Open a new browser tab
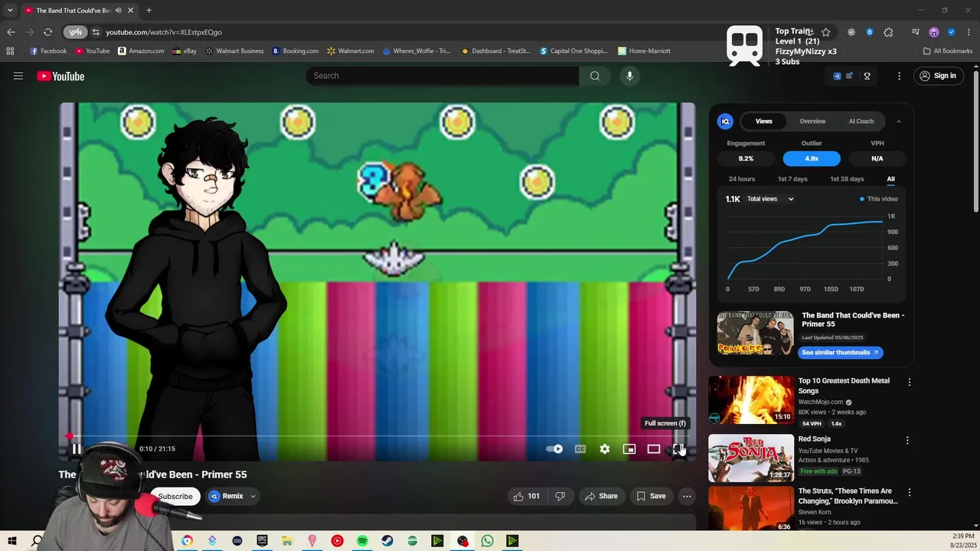The image size is (980, 551). click(149, 10)
